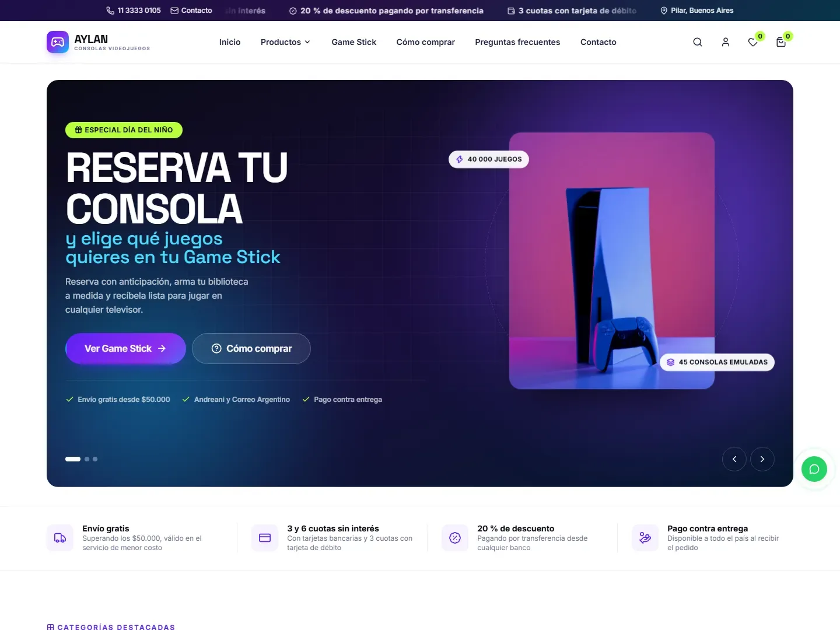The image size is (840, 630).
Task: Click the Cómo comprar hero button
Action: point(251,348)
